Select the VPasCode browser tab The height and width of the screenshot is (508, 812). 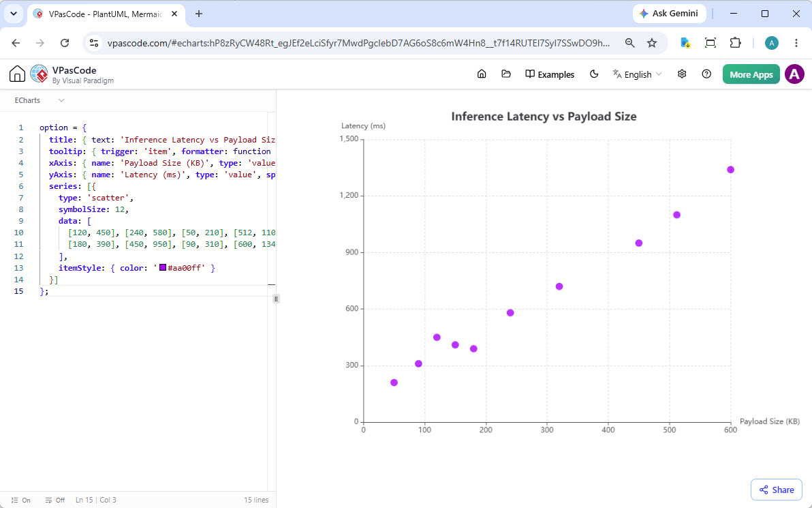[x=106, y=14]
